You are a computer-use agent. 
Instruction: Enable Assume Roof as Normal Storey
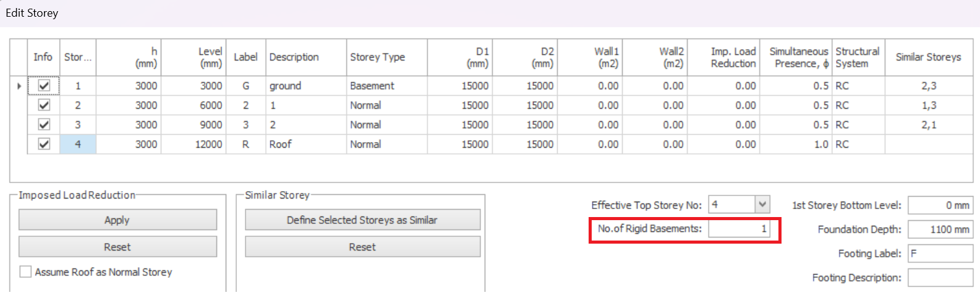point(26,272)
